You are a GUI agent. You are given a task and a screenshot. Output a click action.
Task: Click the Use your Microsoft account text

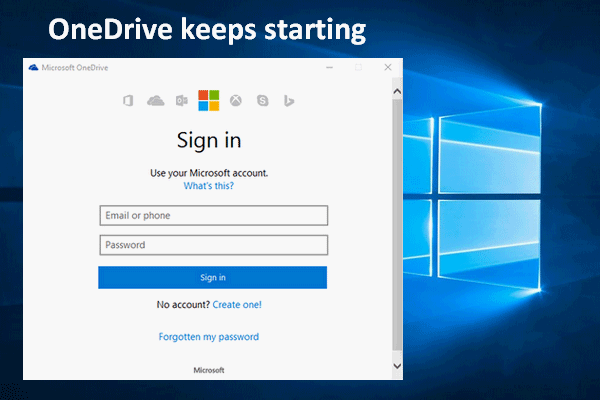[209, 173]
